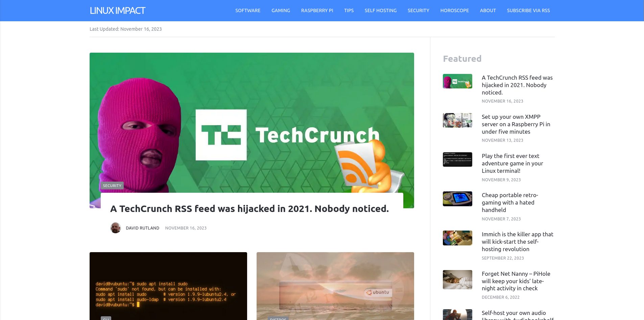The image size is (644, 320).
Task: Open the Self Hosting section
Action: [x=381, y=10]
